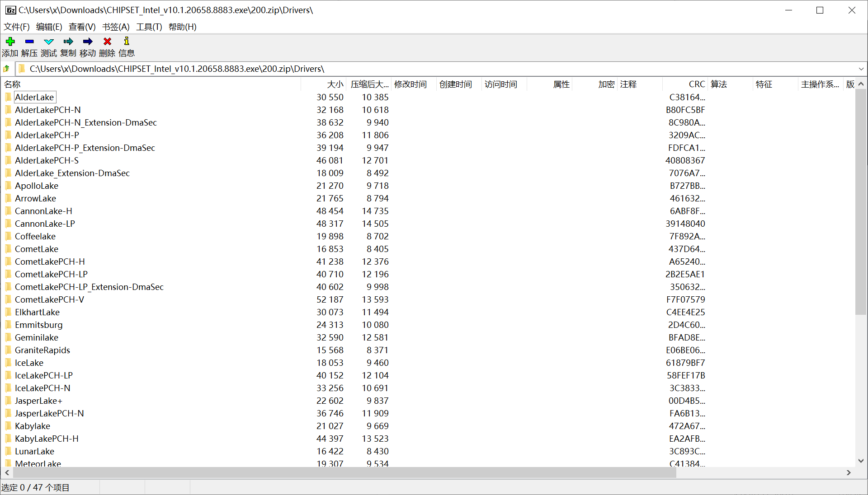Open the Tools (工具) menu
Screen dimensions: 868x495
[x=149, y=27]
